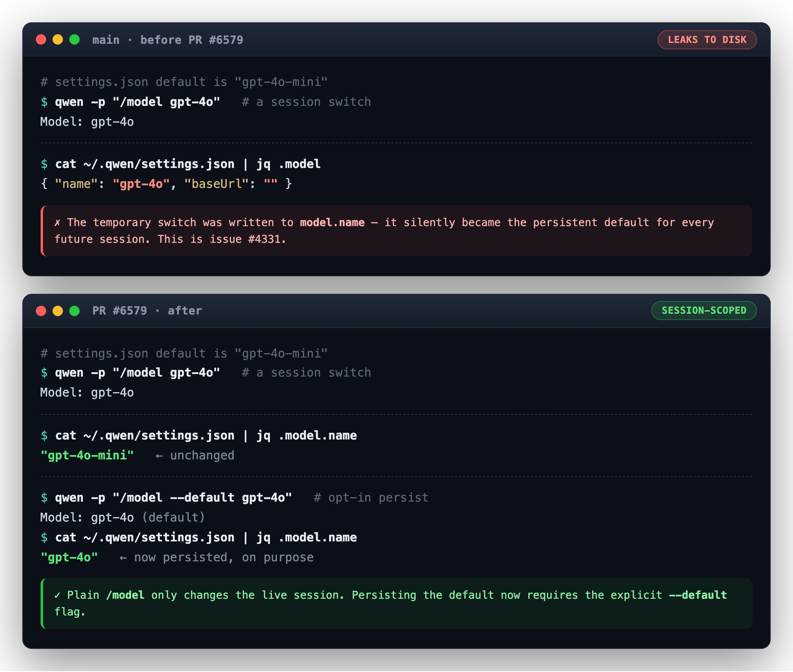Maximize the "PR #6579 · after" window with green dot

tap(74, 311)
